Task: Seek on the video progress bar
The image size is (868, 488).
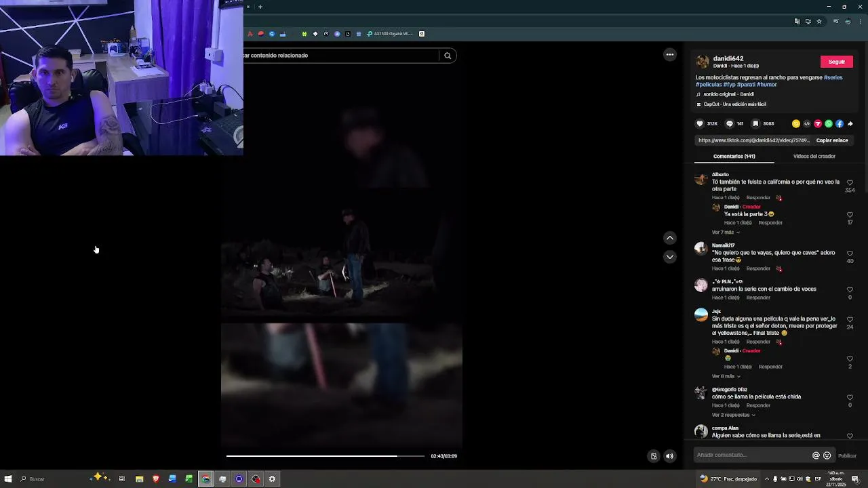Action: pos(325,456)
